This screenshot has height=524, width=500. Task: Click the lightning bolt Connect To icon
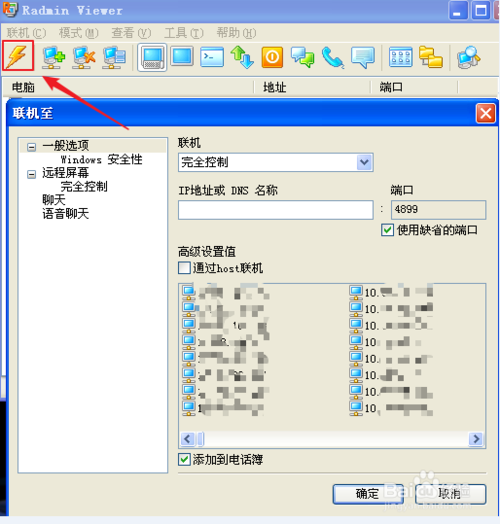point(18,56)
